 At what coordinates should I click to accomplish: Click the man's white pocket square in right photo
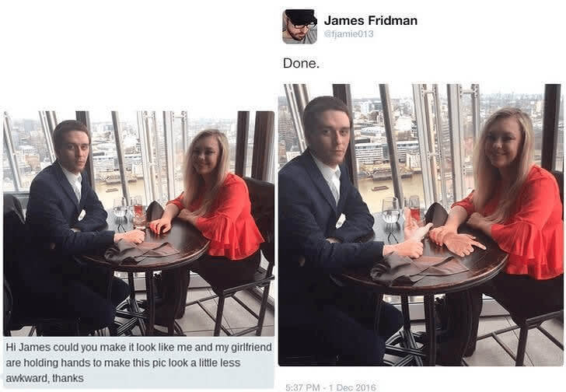point(341,221)
